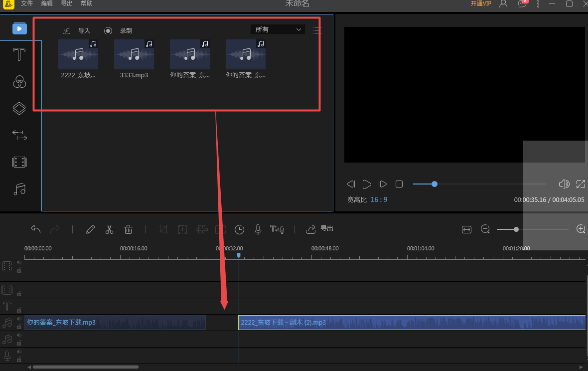Open the Transitions panel icon
Viewport: 588px width, 371px height.
(19, 135)
